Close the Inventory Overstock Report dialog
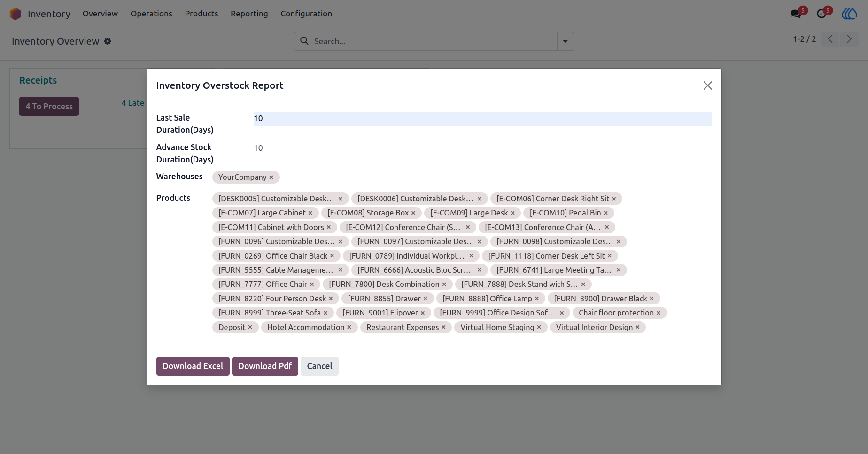The image size is (868, 454). click(708, 85)
